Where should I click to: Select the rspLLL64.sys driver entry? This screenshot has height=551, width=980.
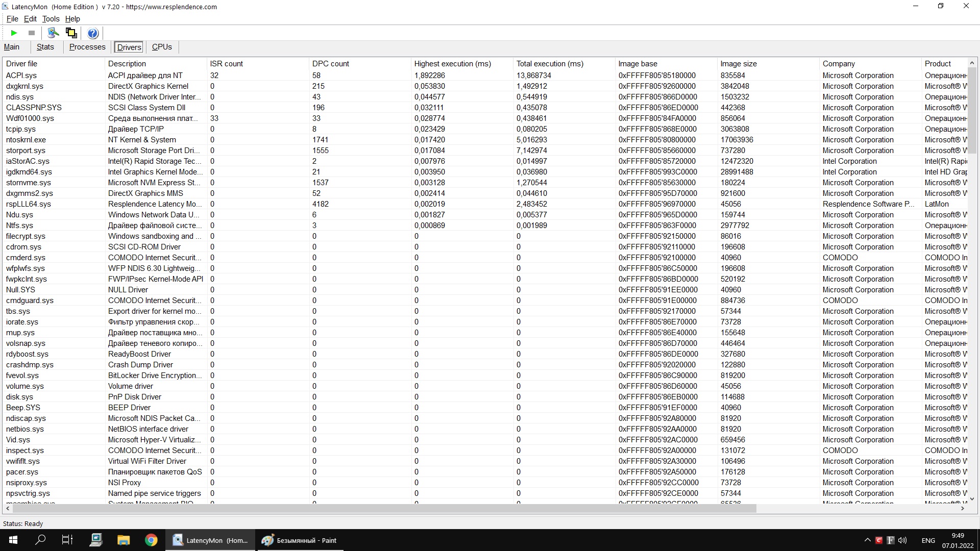point(29,204)
